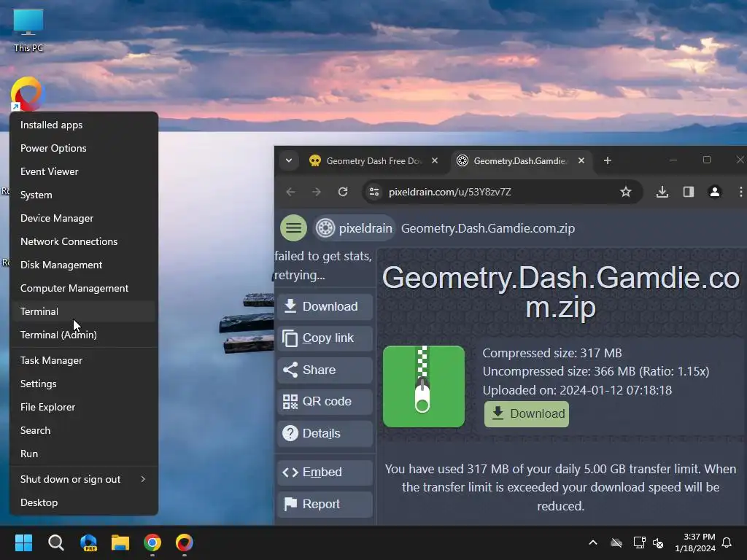
Task: Open Google Chrome from taskbar
Action: 152,542
